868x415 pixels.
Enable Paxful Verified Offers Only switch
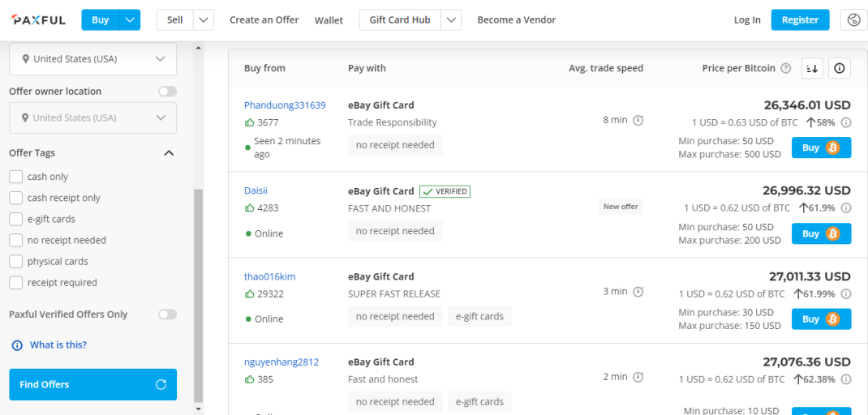pyautogui.click(x=167, y=314)
